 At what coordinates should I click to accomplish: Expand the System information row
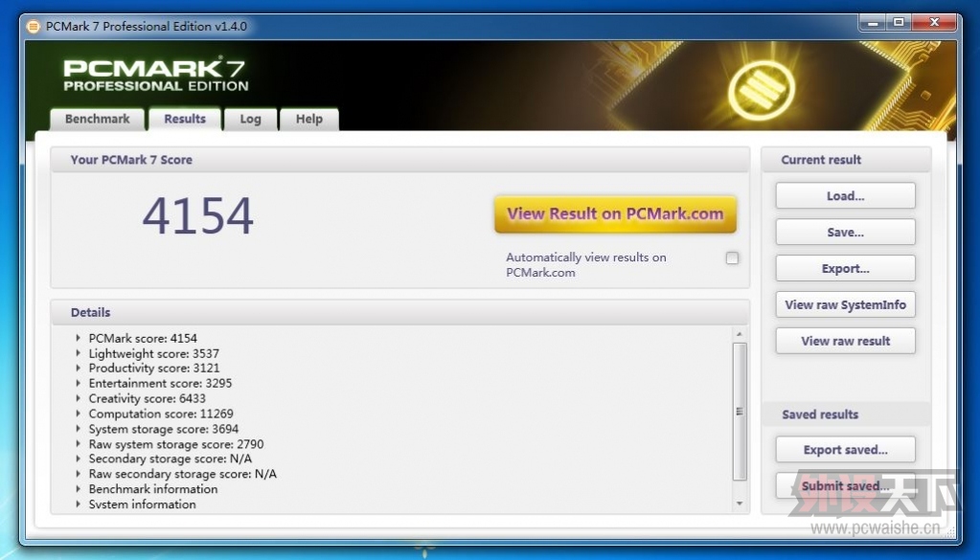(x=79, y=504)
